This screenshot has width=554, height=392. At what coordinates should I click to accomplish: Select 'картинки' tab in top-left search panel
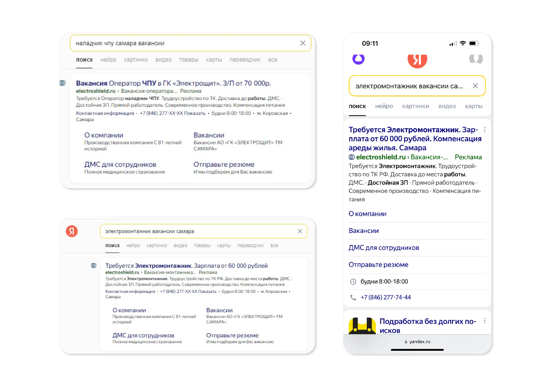(136, 60)
